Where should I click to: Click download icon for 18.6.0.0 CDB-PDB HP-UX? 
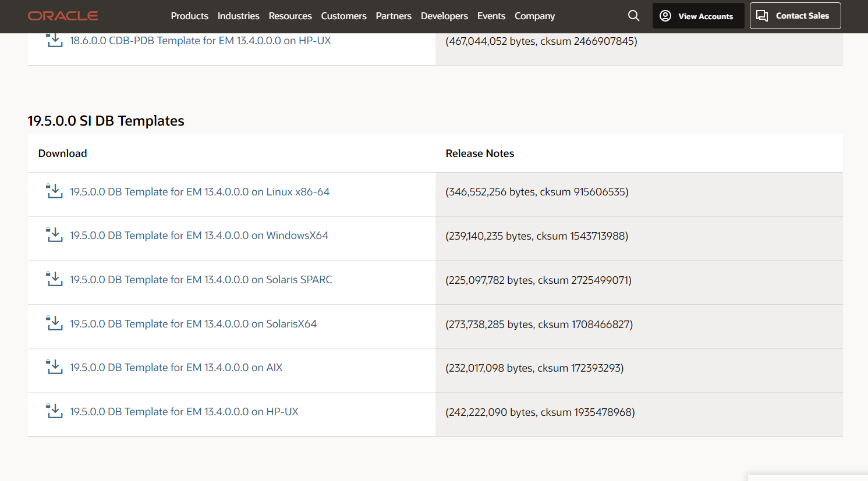click(x=54, y=40)
